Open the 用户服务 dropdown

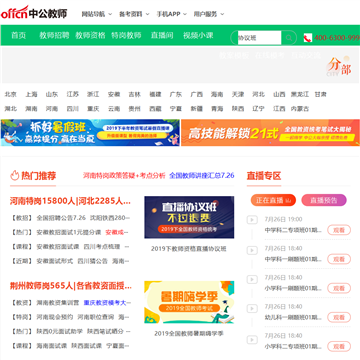click(209, 14)
